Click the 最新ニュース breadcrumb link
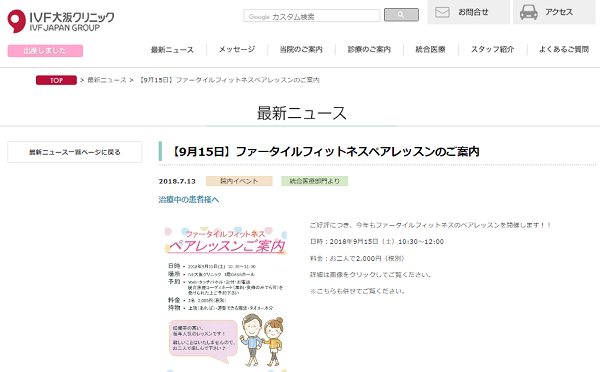The height and width of the screenshot is (372, 600). pyautogui.click(x=107, y=80)
